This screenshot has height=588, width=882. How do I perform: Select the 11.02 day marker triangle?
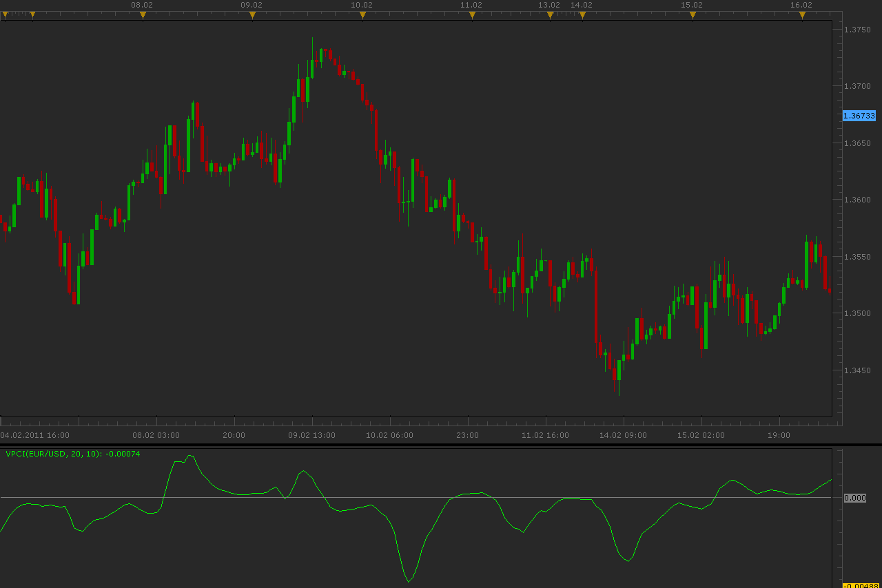tap(472, 14)
